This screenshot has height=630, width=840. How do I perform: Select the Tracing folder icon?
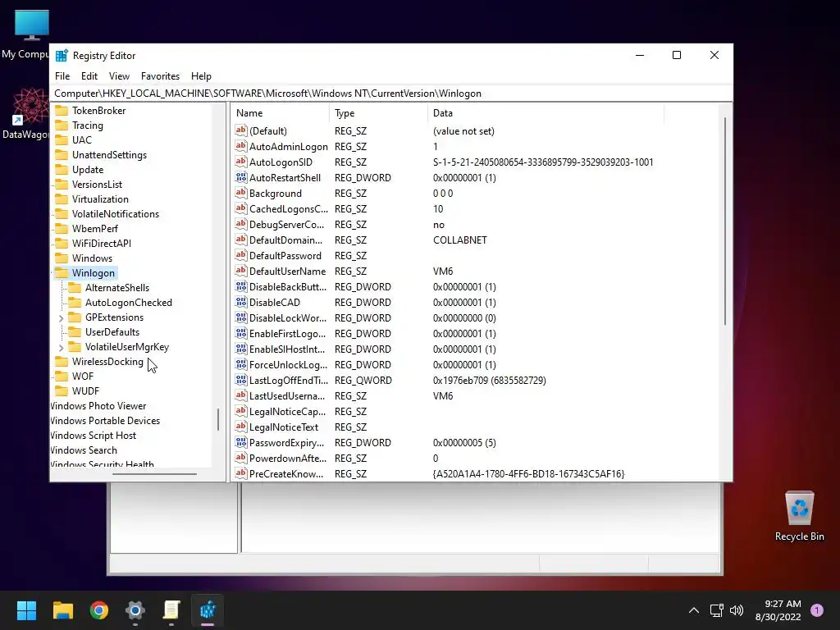pos(62,126)
